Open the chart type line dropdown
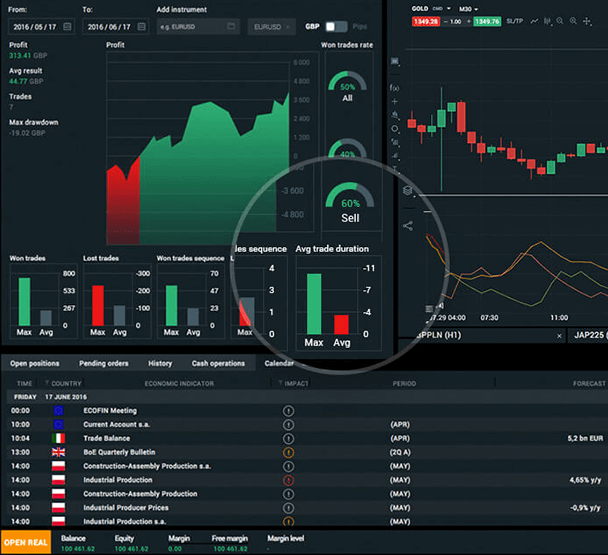 coord(535,21)
